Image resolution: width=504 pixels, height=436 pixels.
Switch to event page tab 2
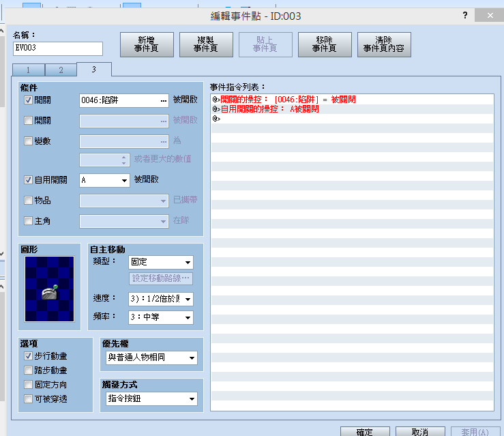click(x=61, y=70)
